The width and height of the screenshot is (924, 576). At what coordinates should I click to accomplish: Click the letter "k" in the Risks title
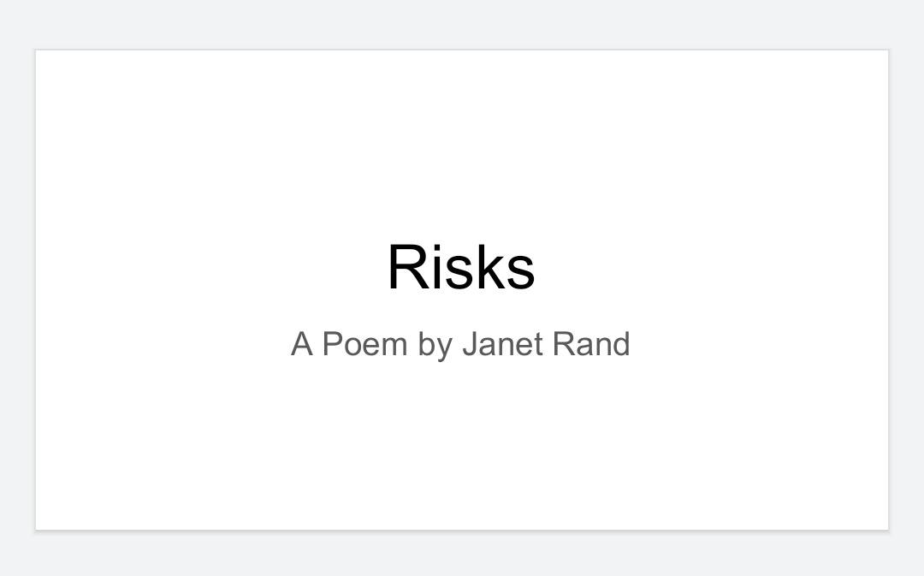coord(487,267)
